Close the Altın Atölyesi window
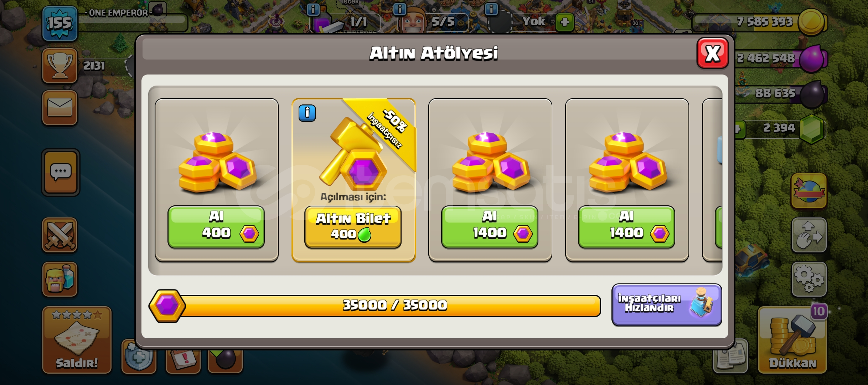This screenshot has height=385, width=868. (713, 53)
